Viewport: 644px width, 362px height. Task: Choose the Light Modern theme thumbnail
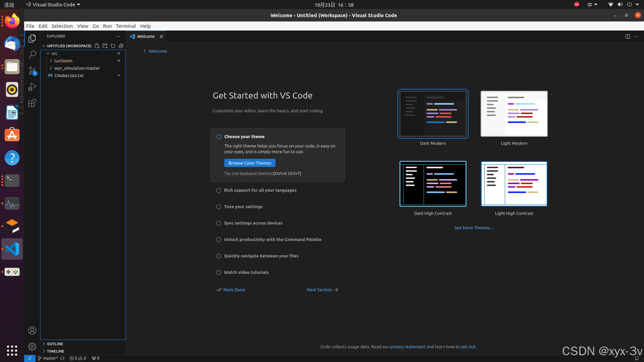click(514, 114)
